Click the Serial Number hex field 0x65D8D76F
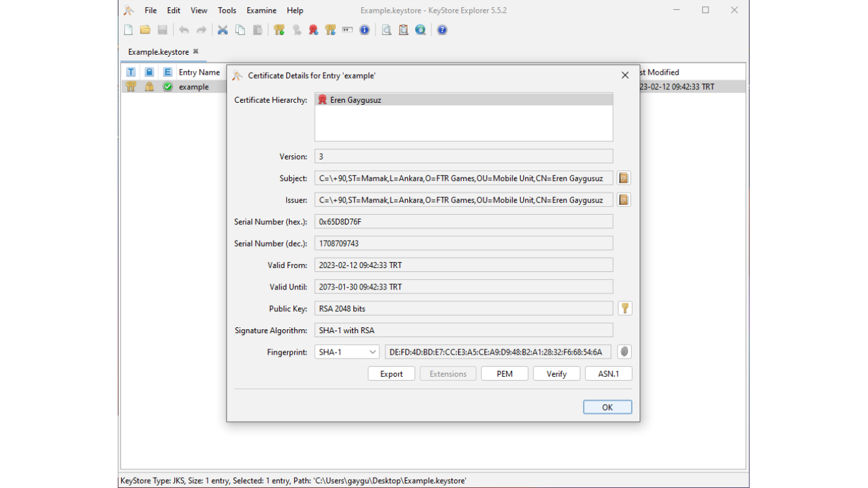The image size is (868, 488). click(x=464, y=222)
